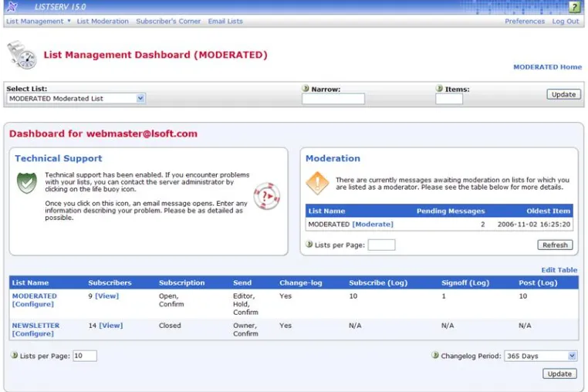Open the MODERATED list name link

click(35, 296)
